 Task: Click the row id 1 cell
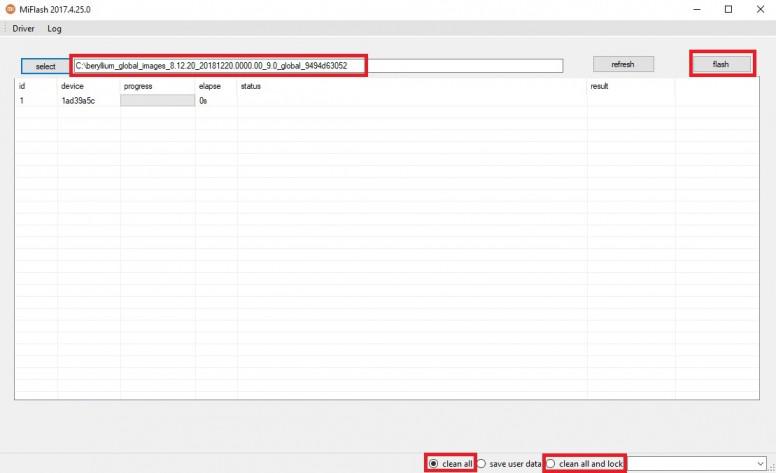pos(22,100)
